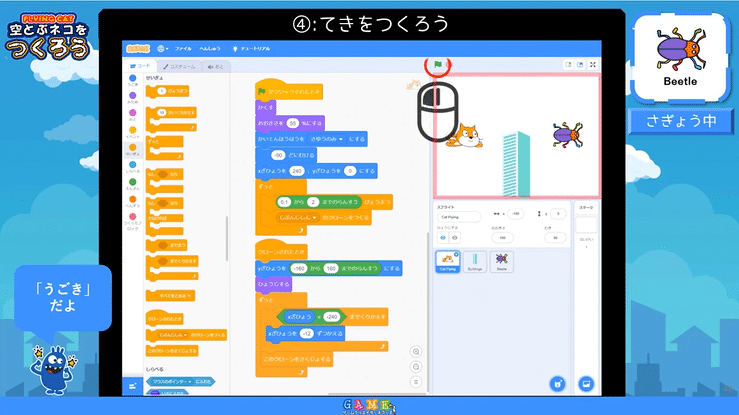Select the Beetle sprite thumbnail

click(x=501, y=261)
